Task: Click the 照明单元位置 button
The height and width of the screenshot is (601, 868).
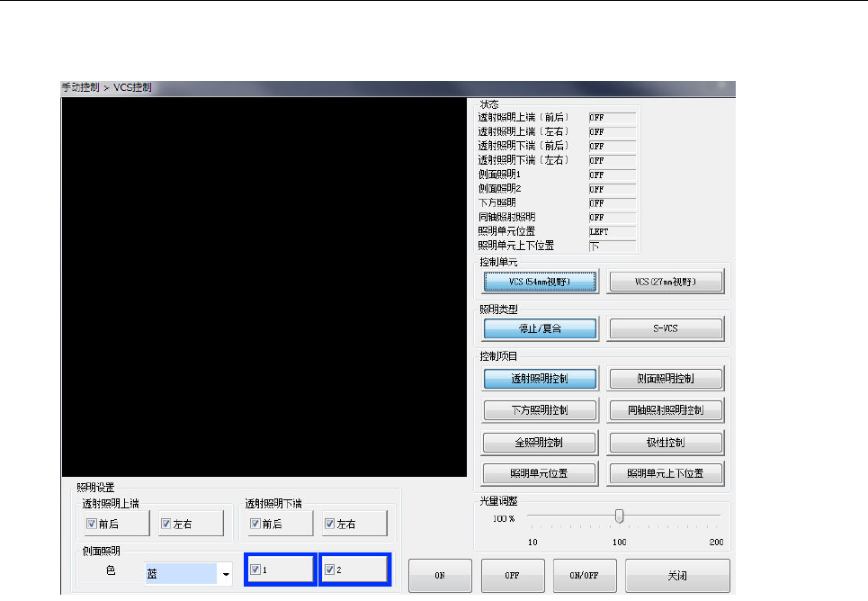Action: click(539, 473)
